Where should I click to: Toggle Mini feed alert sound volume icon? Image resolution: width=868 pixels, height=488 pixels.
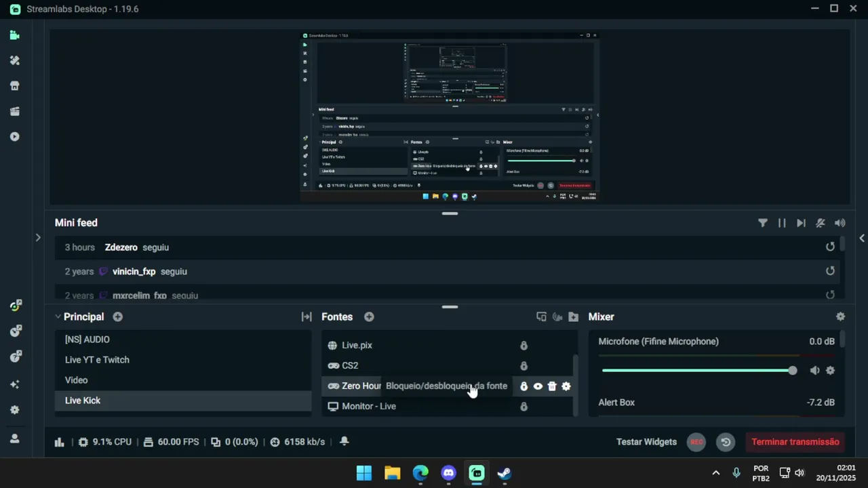pyautogui.click(x=840, y=223)
